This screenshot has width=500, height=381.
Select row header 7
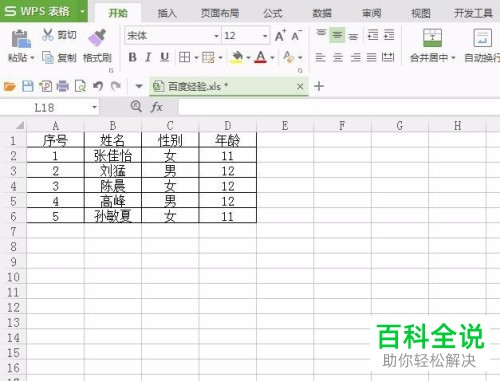point(13,231)
